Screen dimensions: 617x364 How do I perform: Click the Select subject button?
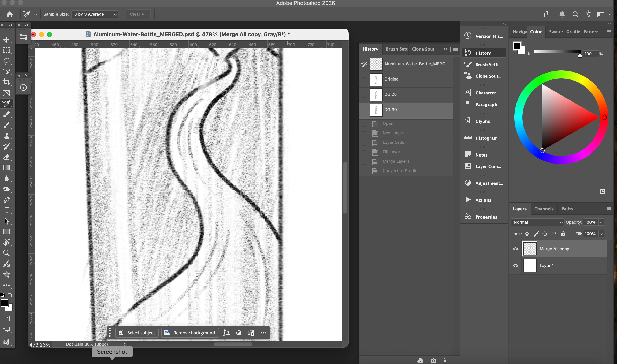click(x=137, y=333)
